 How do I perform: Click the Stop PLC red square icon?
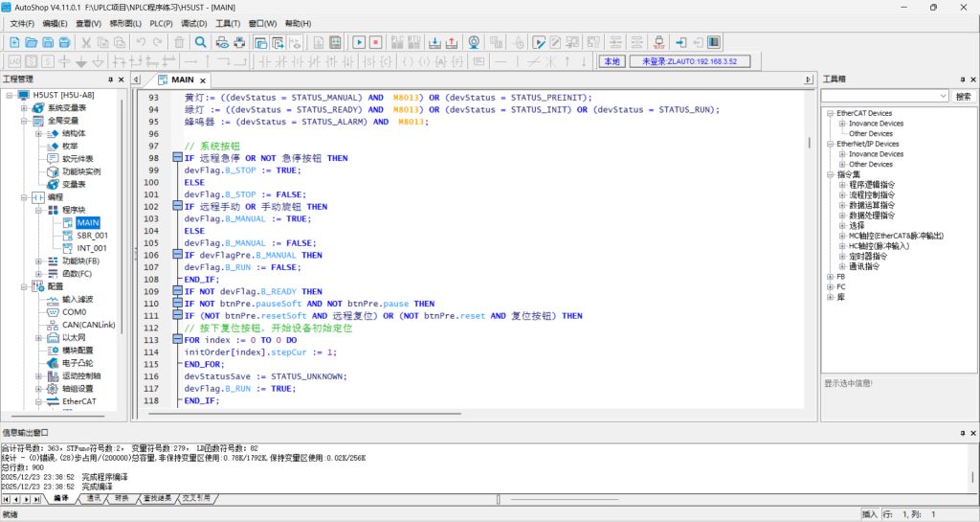(x=376, y=42)
